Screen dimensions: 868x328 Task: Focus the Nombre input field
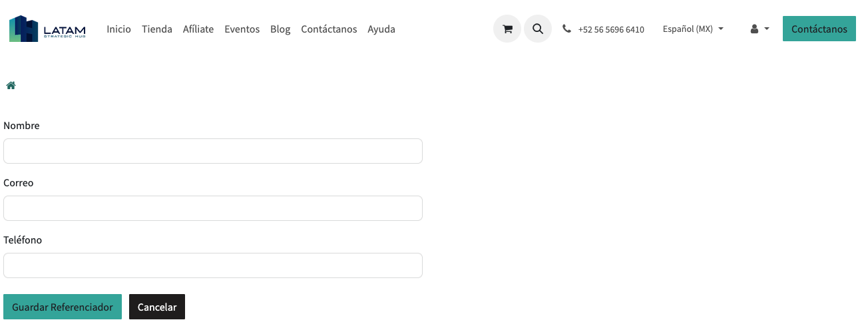tap(213, 151)
